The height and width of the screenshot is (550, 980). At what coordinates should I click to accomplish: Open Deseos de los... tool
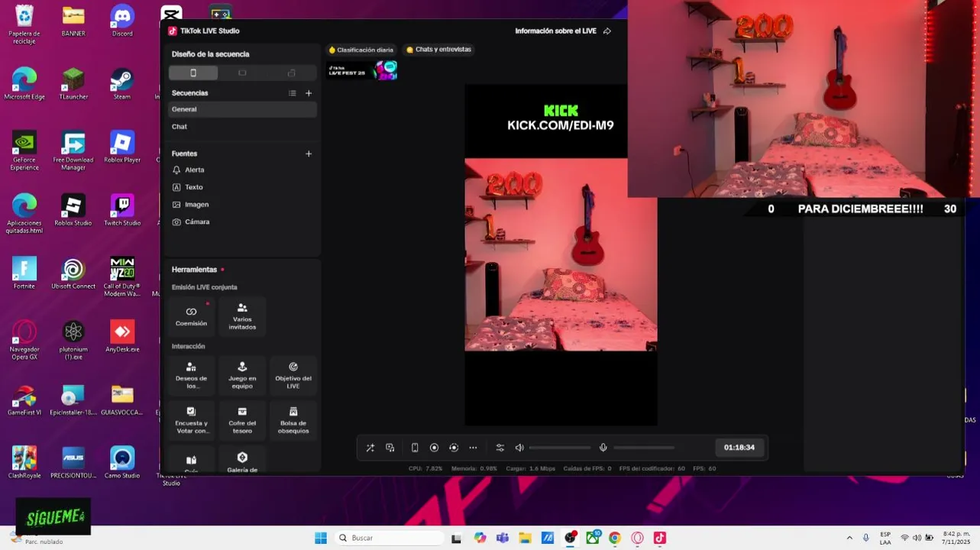[x=191, y=376]
